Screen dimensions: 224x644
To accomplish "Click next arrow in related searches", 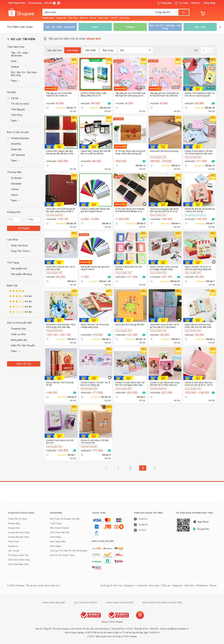I will tap(220, 27).
